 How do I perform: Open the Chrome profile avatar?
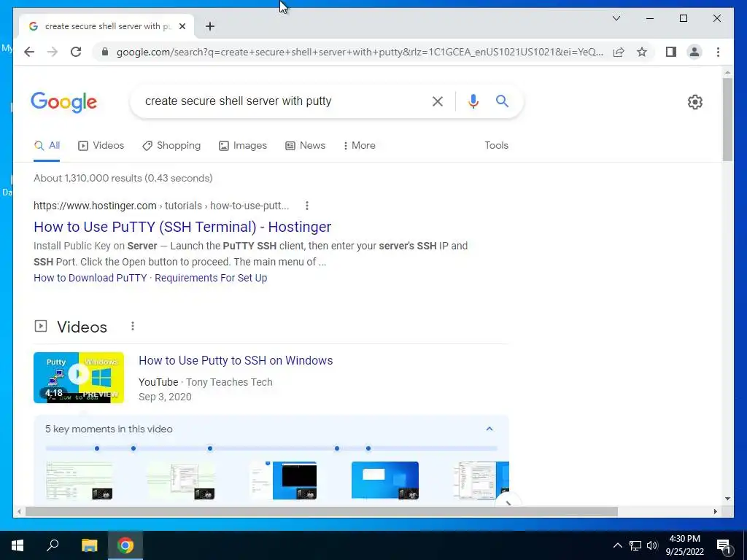pyautogui.click(x=694, y=52)
